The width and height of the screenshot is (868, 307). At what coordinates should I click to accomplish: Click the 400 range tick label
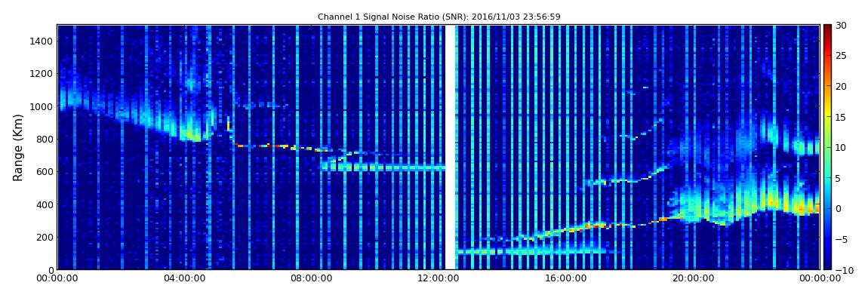pyautogui.click(x=44, y=204)
